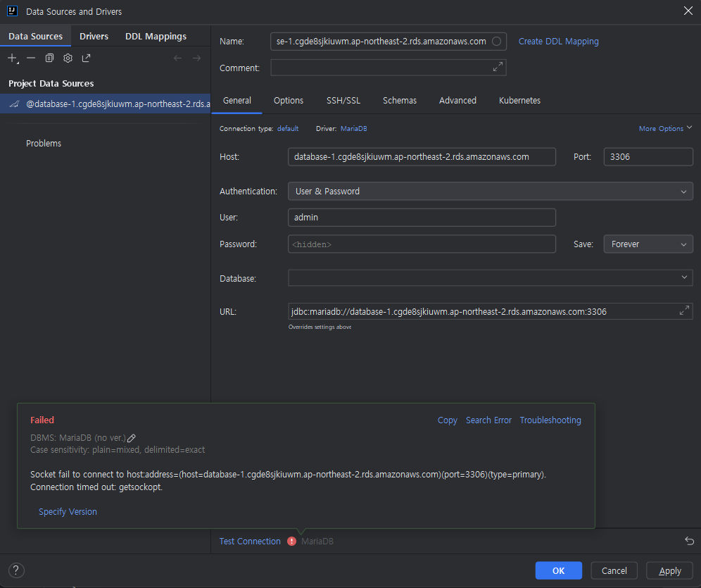Image resolution: width=701 pixels, height=588 pixels.
Task: Edit DBMS version with pencil icon
Action: coord(132,438)
